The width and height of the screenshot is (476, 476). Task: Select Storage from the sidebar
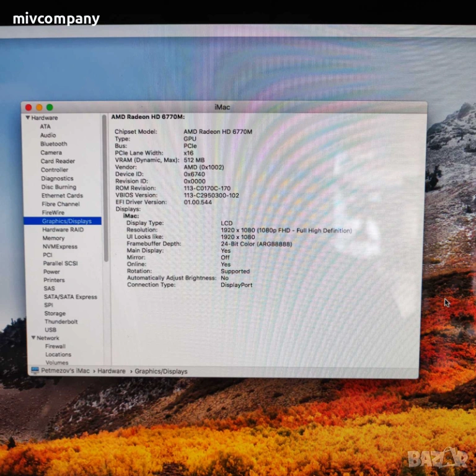pyautogui.click(x=55, y=314)
